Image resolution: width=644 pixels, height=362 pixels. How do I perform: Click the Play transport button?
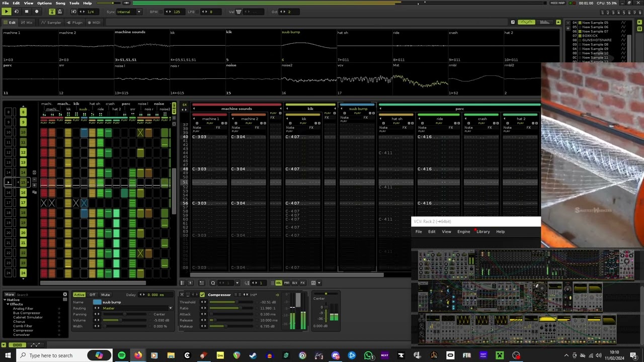[7, 12]
